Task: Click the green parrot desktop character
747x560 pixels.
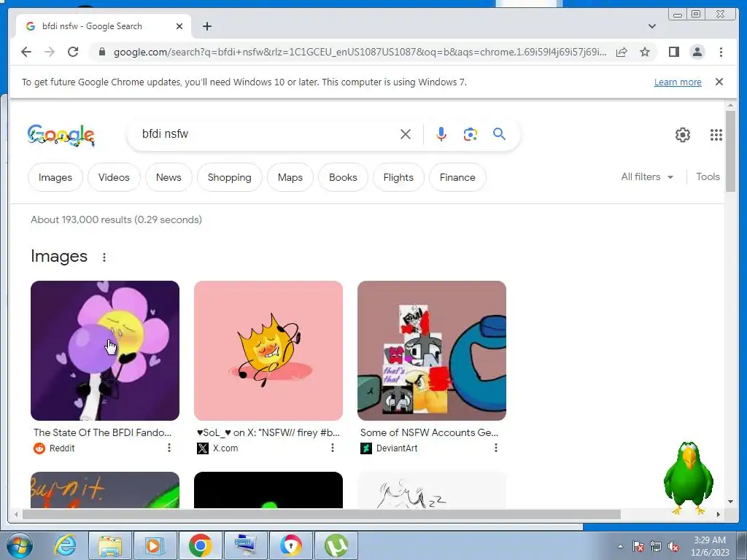Action: pos(689,478)
